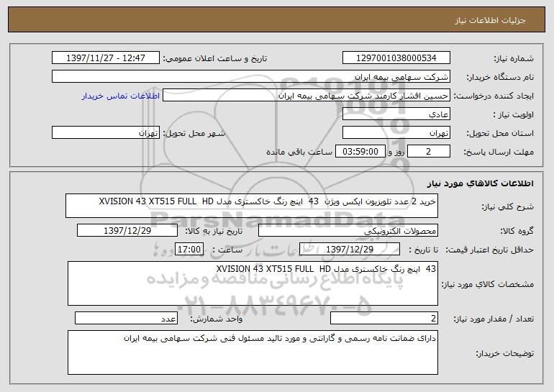Click the delivery city field تهران

(106, 133)
